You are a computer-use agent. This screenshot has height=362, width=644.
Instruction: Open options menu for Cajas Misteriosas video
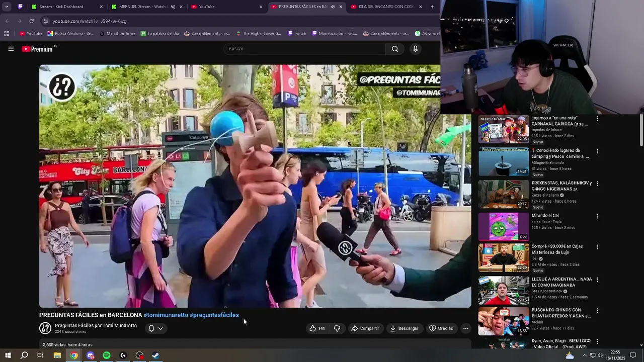pyautogui.click(x=597, y=247)
